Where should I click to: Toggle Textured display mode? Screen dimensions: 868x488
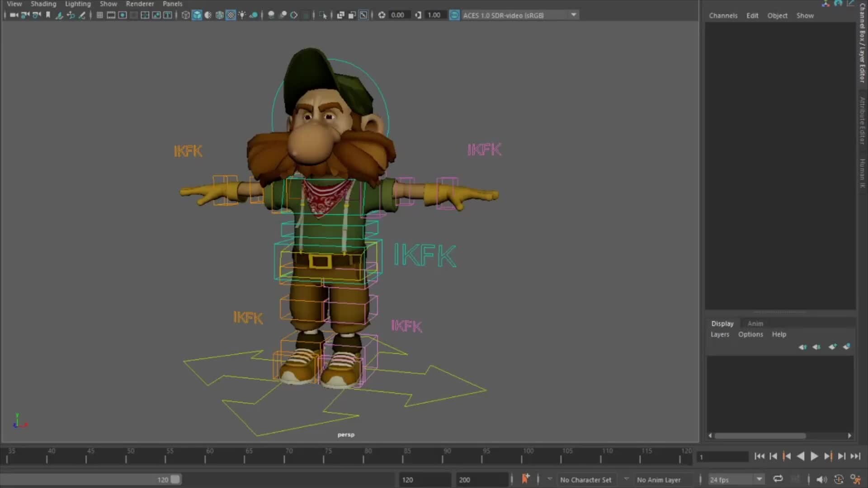(231, 15)
